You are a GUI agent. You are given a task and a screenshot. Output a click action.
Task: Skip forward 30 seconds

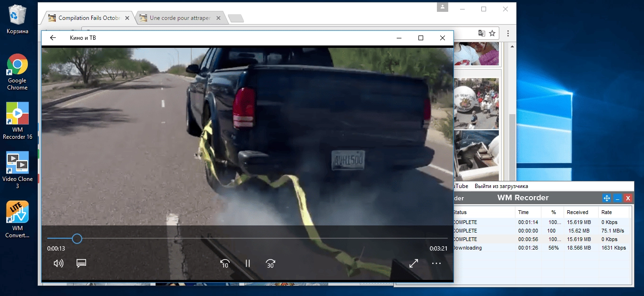pos(270,263)
